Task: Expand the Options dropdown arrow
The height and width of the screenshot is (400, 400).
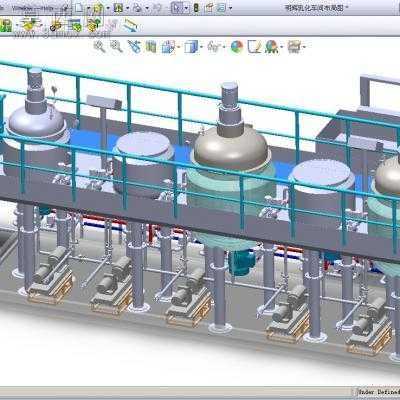Action: [x=231, y=8]
